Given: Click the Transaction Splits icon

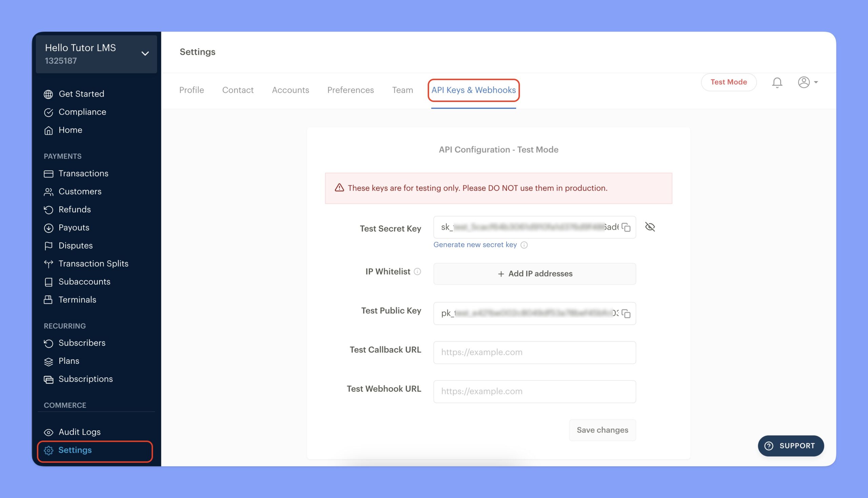Looking at the screenshot, I should tap(48, 264).
